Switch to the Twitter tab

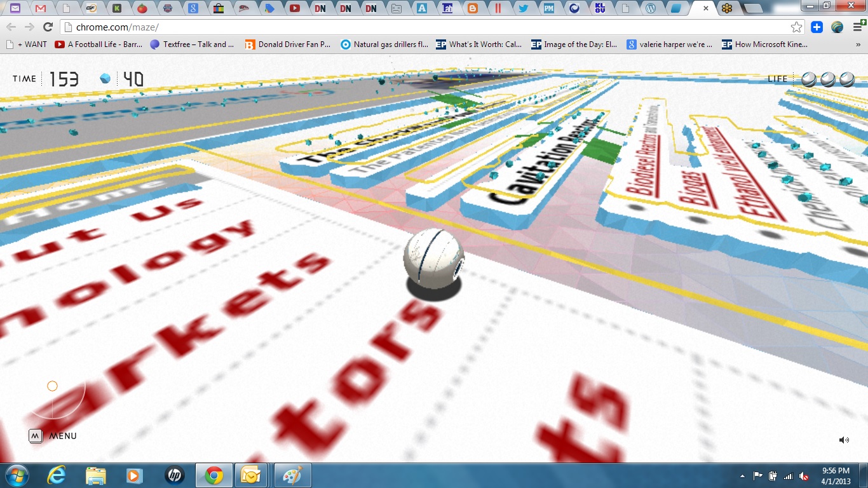click(x=523, y=8)
